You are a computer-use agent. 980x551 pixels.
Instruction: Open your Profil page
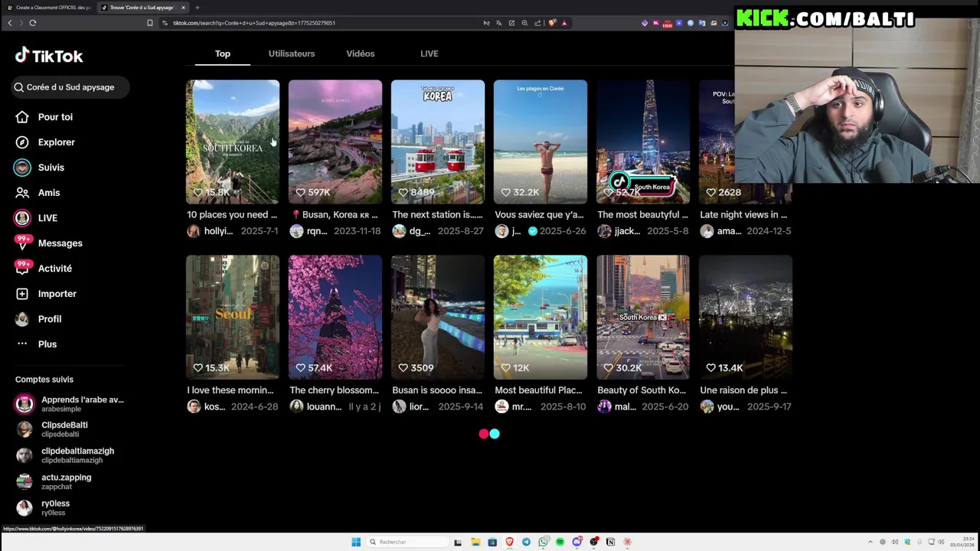coord(38,319)
